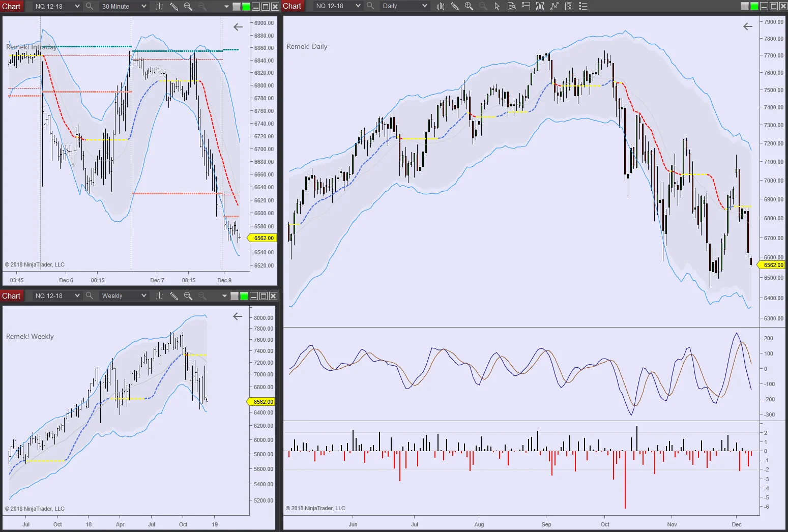Zoom in on the 30 Minute chart

pyautogui.click(x=188, y=7)
